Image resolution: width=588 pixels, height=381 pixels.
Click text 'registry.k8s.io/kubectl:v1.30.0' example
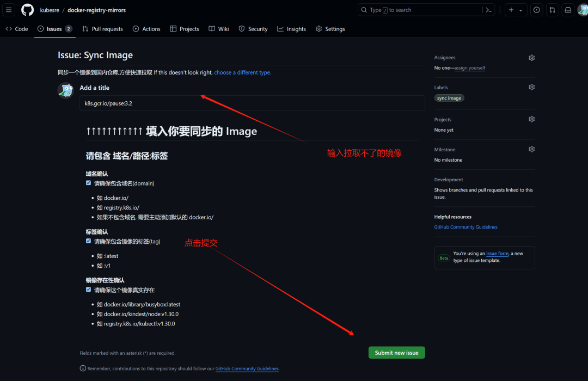139,324
